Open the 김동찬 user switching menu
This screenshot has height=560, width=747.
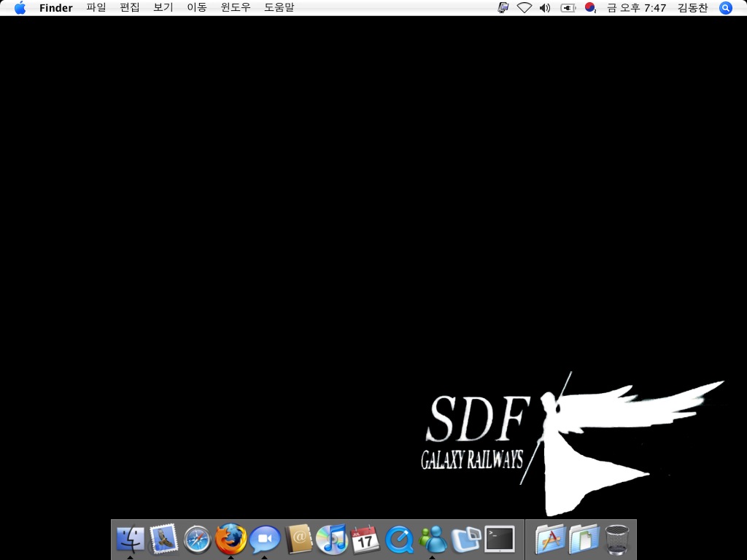692,8
